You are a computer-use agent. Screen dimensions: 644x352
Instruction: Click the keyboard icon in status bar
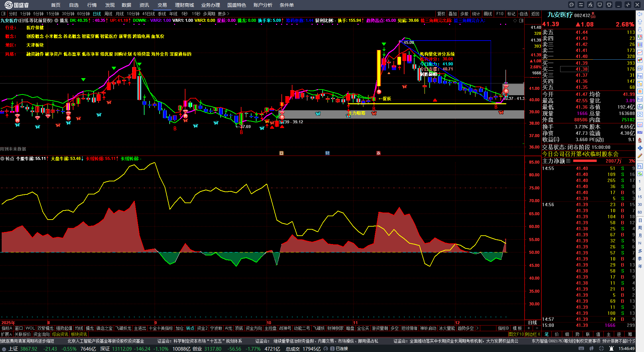(581, 349)
